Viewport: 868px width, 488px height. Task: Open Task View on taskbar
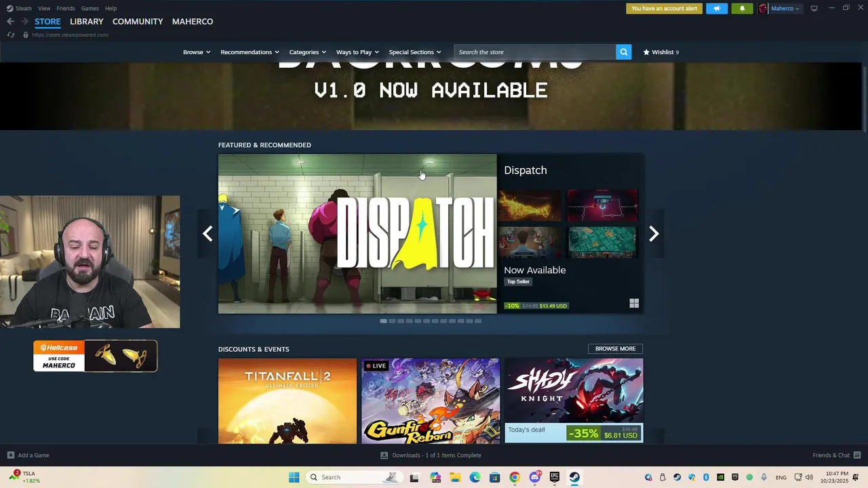[414, 477]
